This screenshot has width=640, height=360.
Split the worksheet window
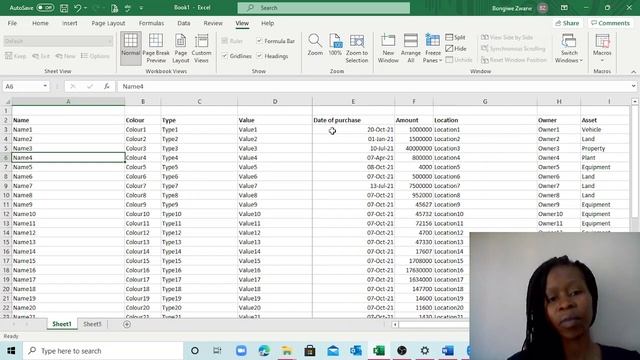pyautogui.click(x=455, y=37)
